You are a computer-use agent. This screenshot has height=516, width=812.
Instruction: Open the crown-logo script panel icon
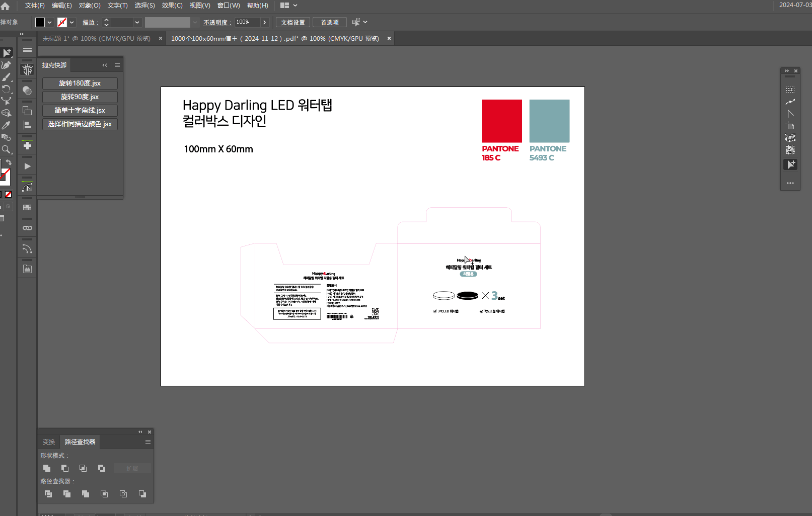click(x=27, y=70)
